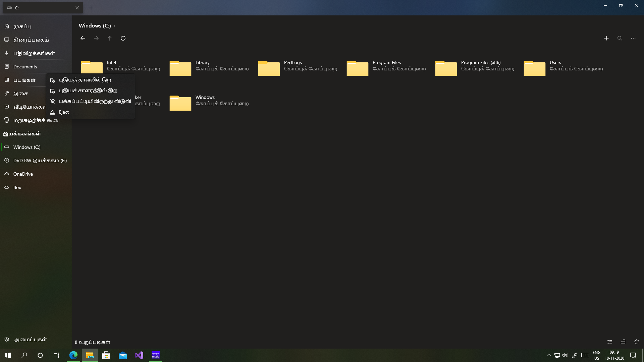The width and height of the screenshot is (644, 362).
Task: Open the Users folder
Action: [555, 66]
